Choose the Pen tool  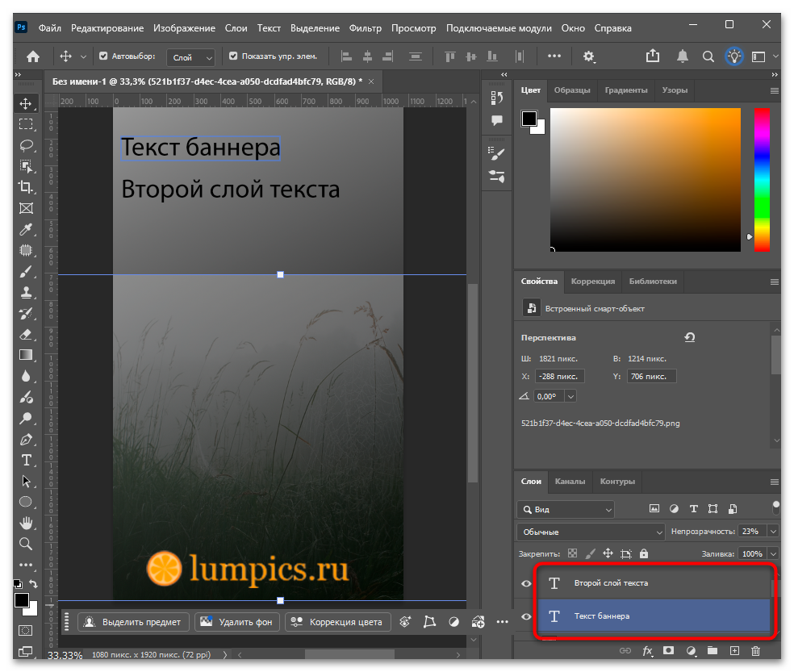coord(27,439)
